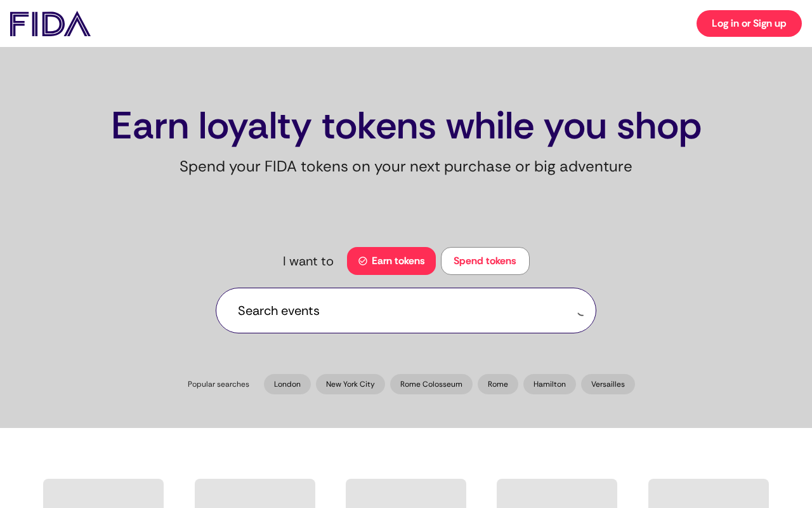Open the second placeholder card
The height and width of the screenshot is (508, 812).
click(255, 493)
